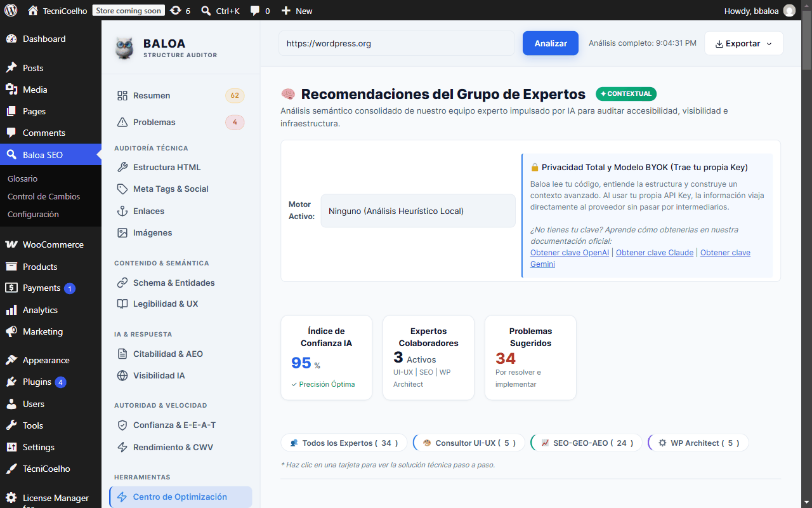Click the Confianza shield icon
This screenshot has width=812, height=508.
(x=122, y=425)
